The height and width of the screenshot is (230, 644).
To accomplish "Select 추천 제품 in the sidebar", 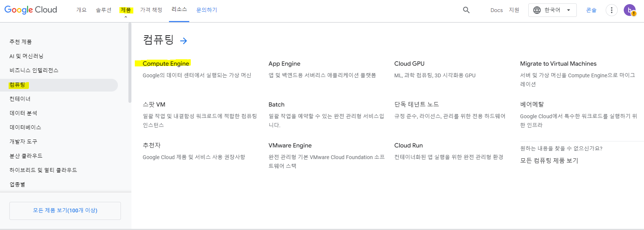I will tap(21, 42).
